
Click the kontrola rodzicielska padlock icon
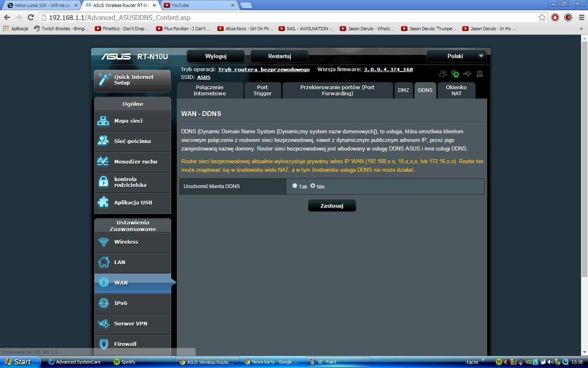click(x=103, y=182)
